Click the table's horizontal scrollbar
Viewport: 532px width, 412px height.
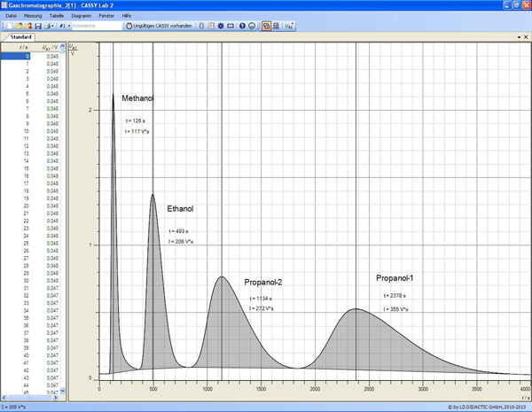[32, 400]
